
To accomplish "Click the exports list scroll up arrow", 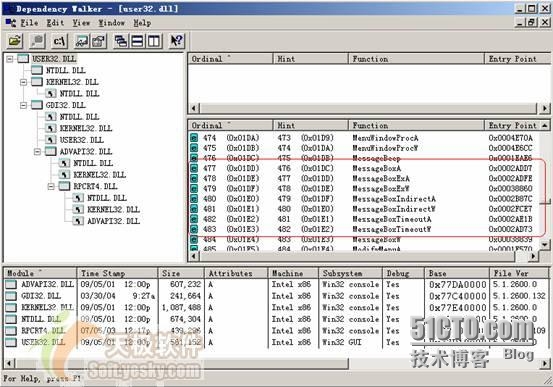I will click(x=545, y=125).
